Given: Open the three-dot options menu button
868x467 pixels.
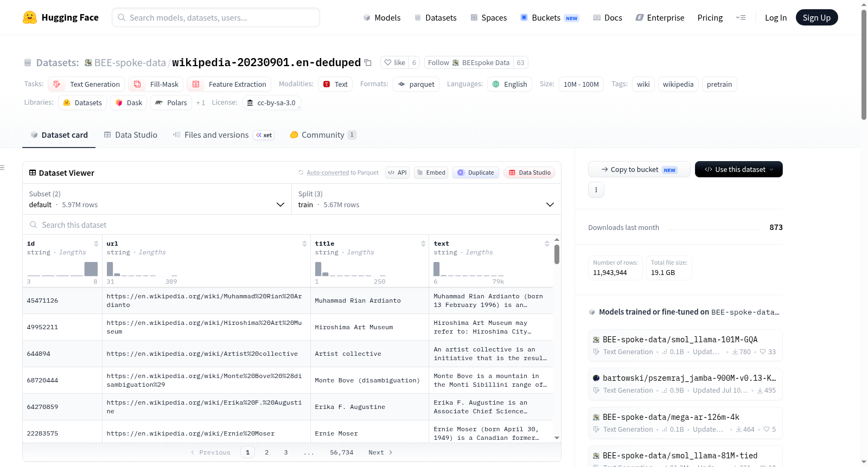Looking at the screenshot, I should click(596, 190).
